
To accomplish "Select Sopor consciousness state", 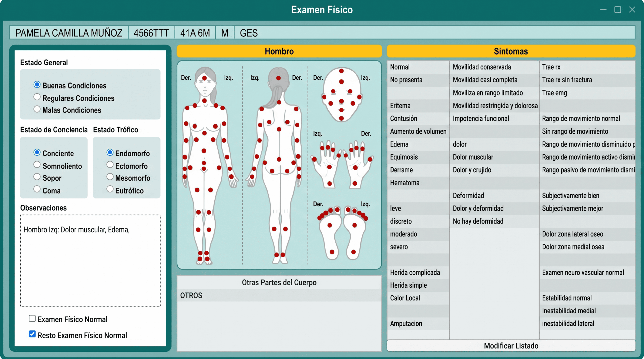I will (37, 177).
